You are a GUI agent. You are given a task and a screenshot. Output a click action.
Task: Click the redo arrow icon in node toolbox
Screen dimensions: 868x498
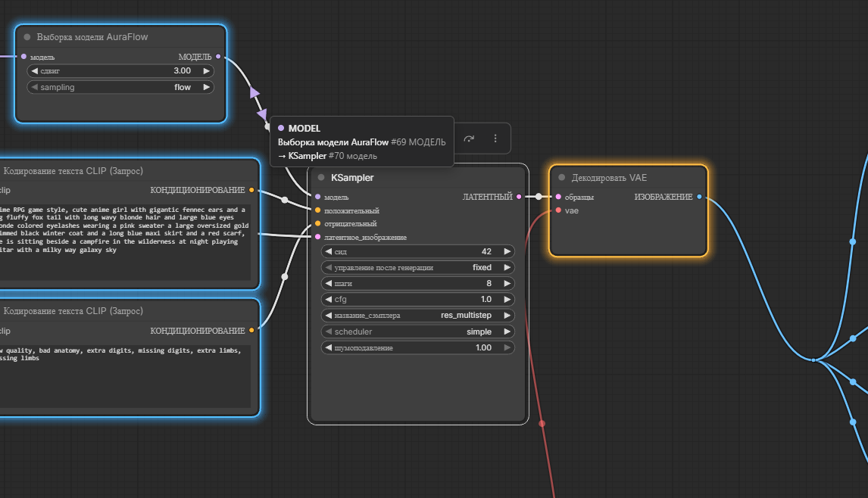point(469,139)
